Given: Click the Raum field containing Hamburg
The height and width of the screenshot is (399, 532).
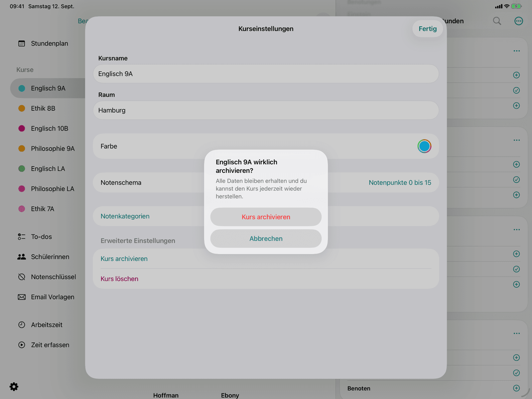Looking at the screenshot, I should coord(266,110).
